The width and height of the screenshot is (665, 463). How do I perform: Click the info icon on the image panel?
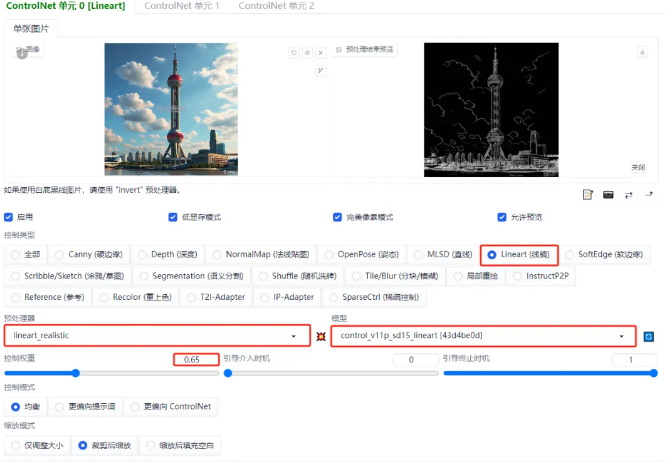[x=22, y=53]
